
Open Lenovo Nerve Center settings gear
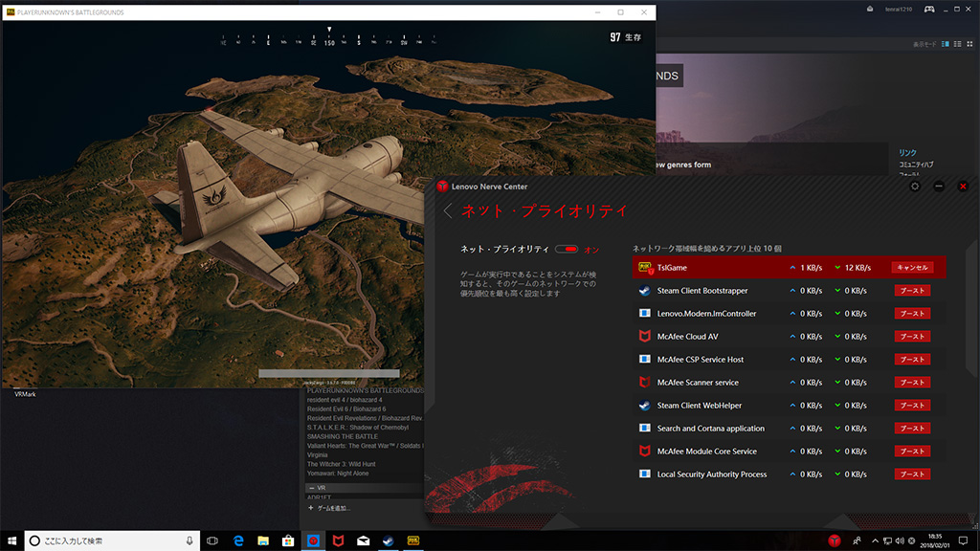[915, 187]
